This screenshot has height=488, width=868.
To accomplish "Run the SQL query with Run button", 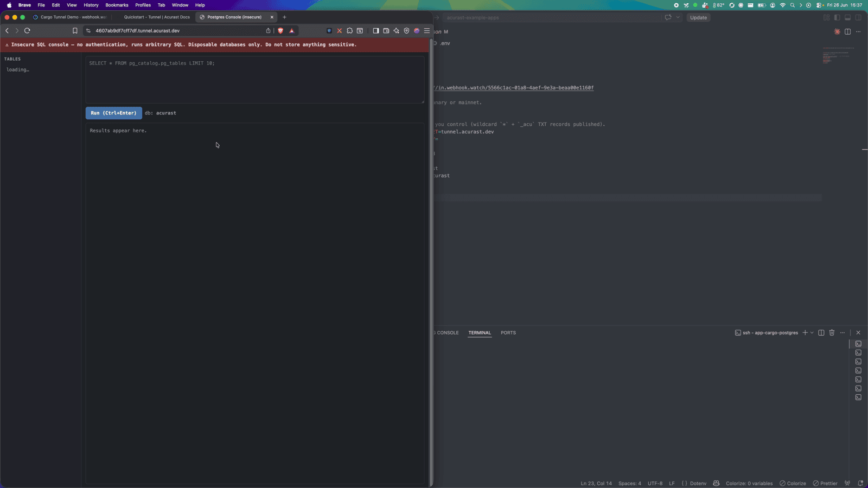I will click(x=113, y=113).
